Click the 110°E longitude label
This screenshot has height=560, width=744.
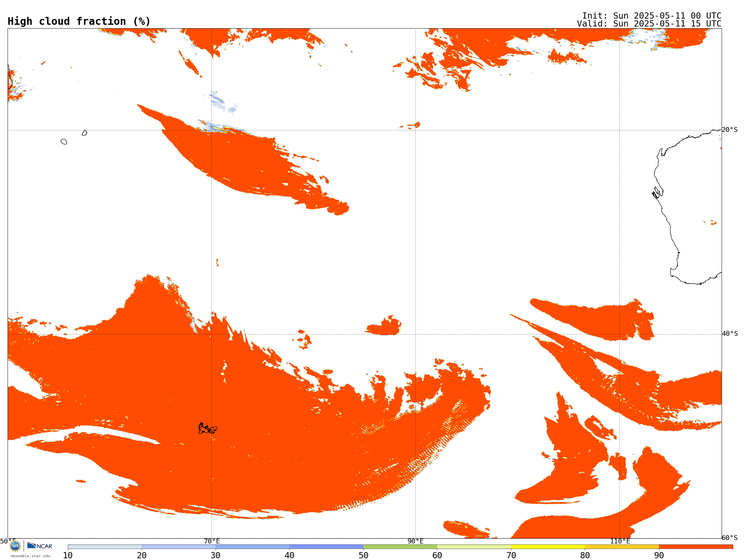[x=620, y=541]
